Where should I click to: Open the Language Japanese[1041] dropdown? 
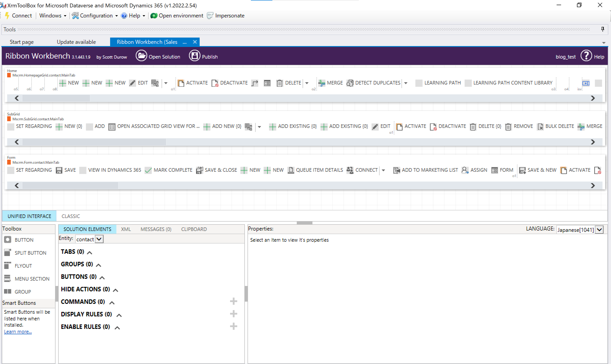pyautogui.click(x=599, y=230)
